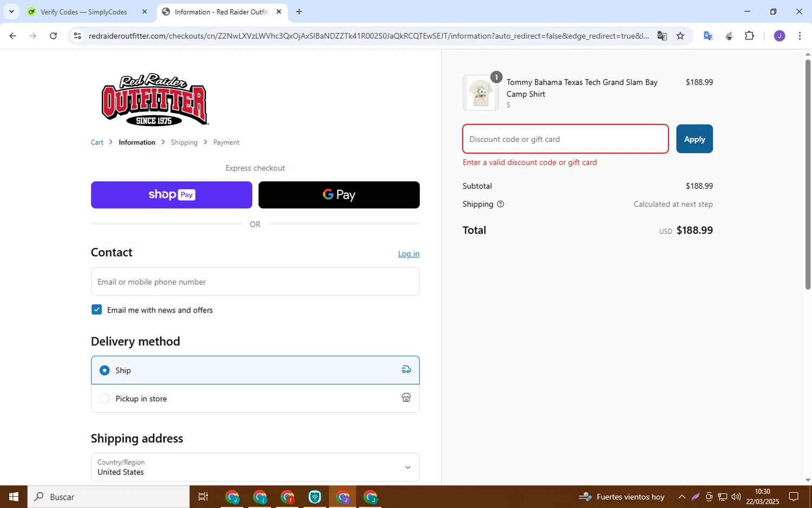
Task: Go to Cart breadcrumb link
Action: click(97, 142)
